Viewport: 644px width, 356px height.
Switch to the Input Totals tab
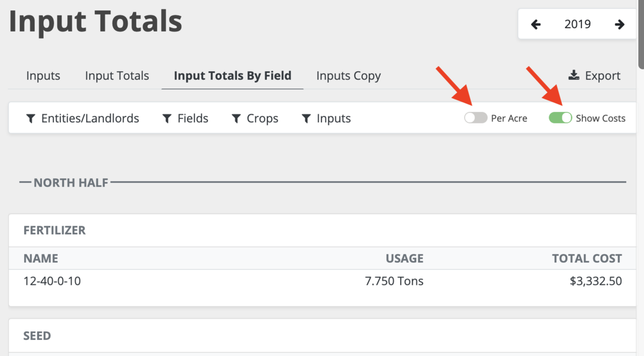tap(117, 76)
